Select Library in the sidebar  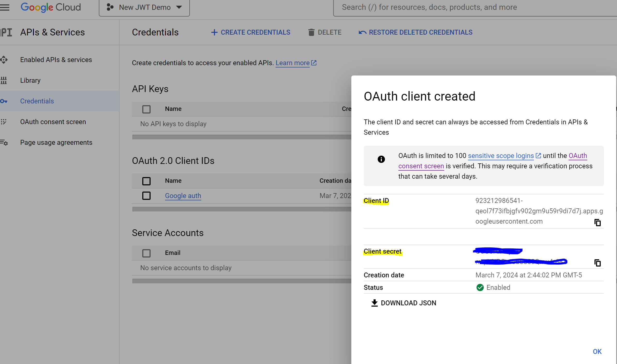tap(30, 80)
